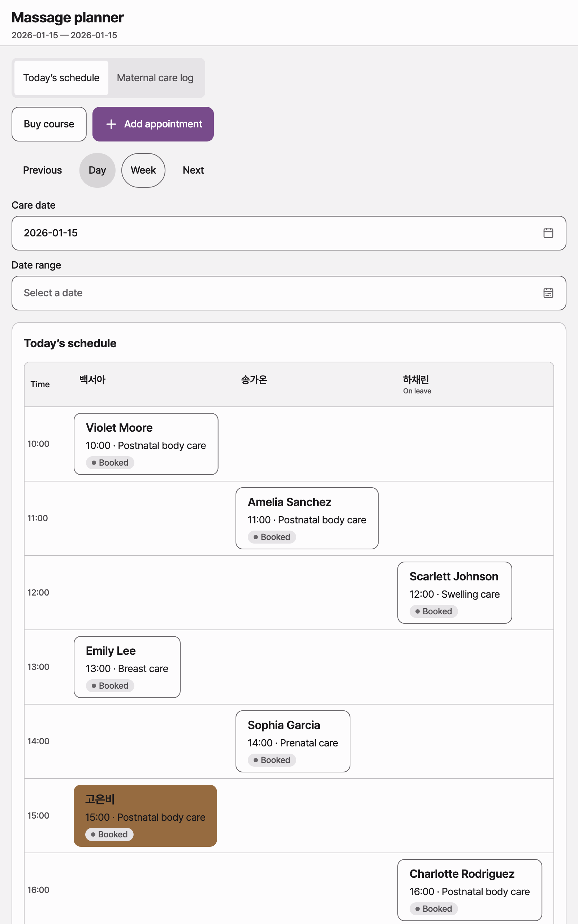The height and width of the screenshot is (924, 578).
Task: Open Emily Lee Breast care appointment
Action: click(127, 667)
